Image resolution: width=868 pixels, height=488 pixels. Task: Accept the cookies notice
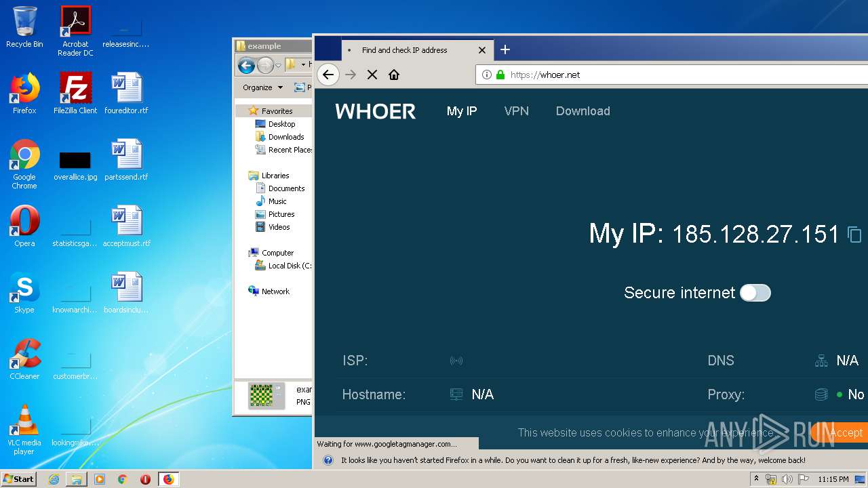[x=841, y=432]
